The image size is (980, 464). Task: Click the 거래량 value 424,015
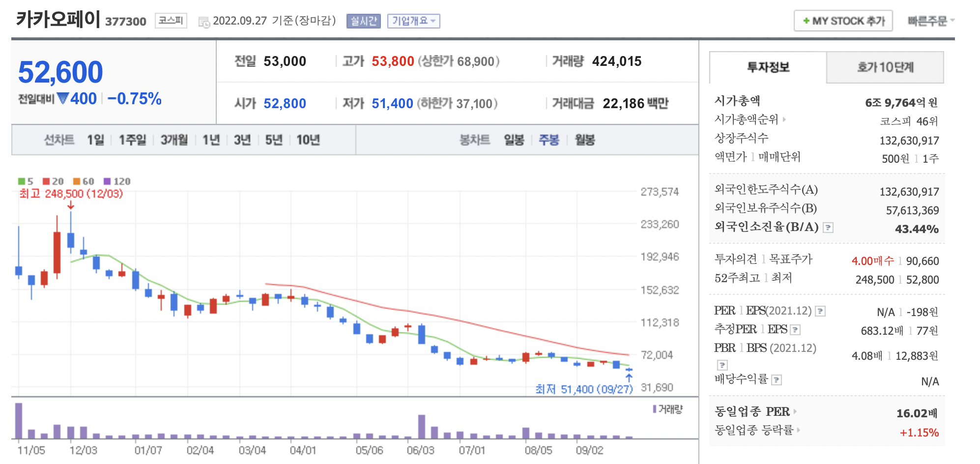[x=617, y=61]
